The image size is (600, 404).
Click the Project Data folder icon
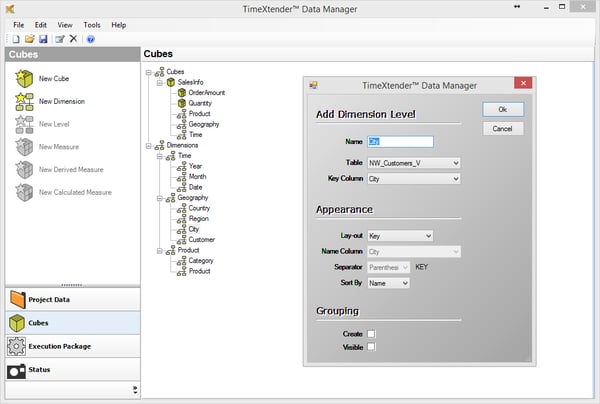tap(17, 300)
